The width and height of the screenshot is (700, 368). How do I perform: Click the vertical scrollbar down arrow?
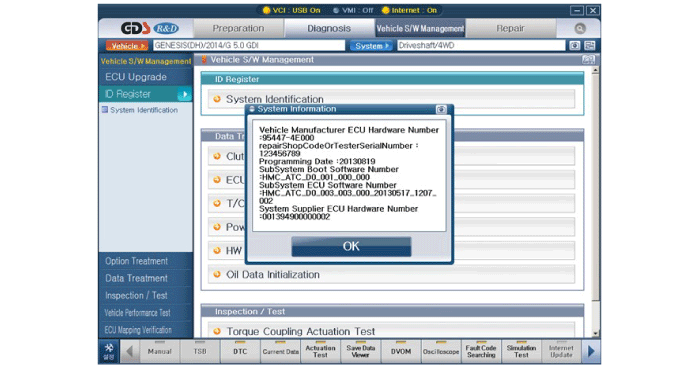[596, 334]
